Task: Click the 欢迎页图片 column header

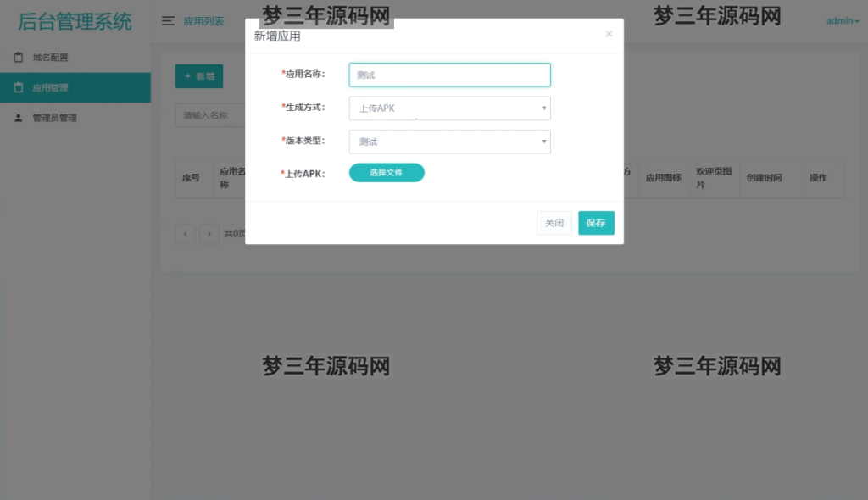Action: [714, 178]
